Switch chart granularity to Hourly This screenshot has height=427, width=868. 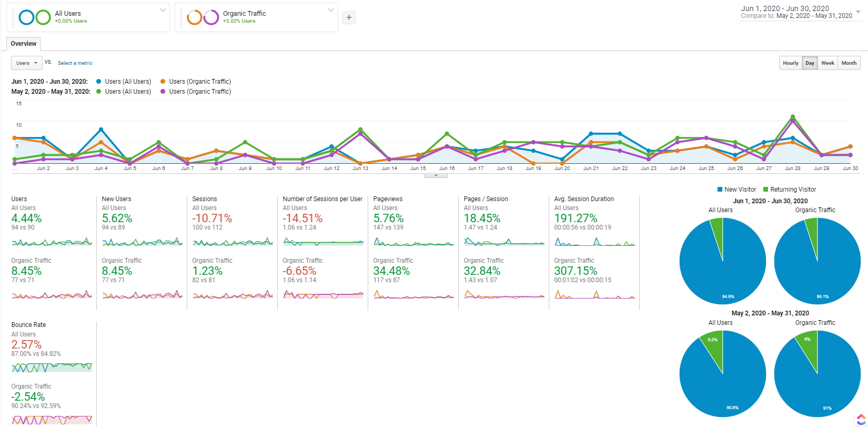coord(790,63)
